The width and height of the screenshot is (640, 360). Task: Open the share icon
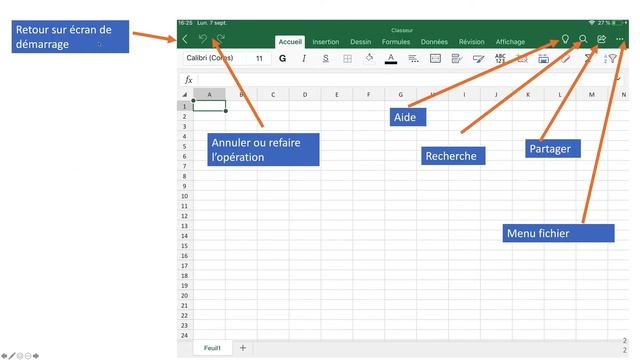(x=601, y=39)
